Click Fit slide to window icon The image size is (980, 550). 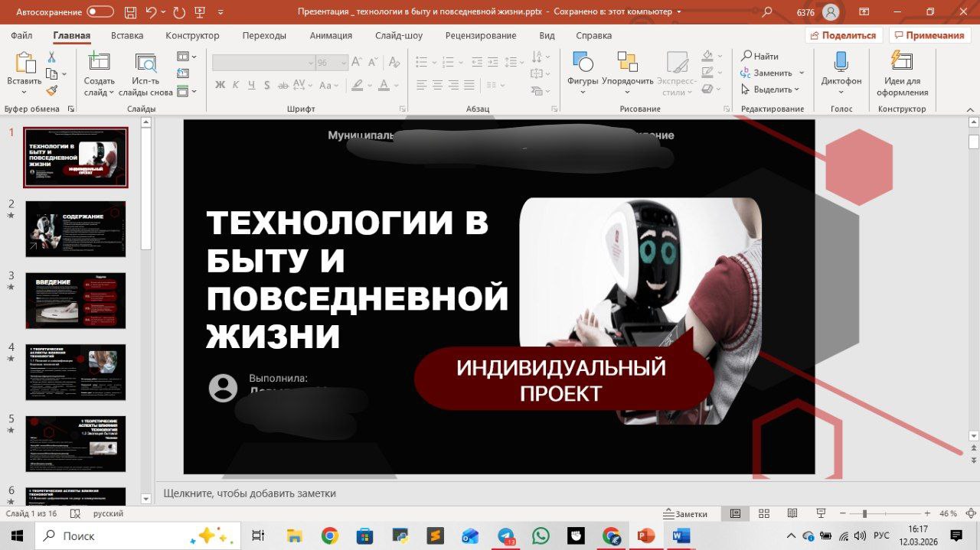pos(970,513)
